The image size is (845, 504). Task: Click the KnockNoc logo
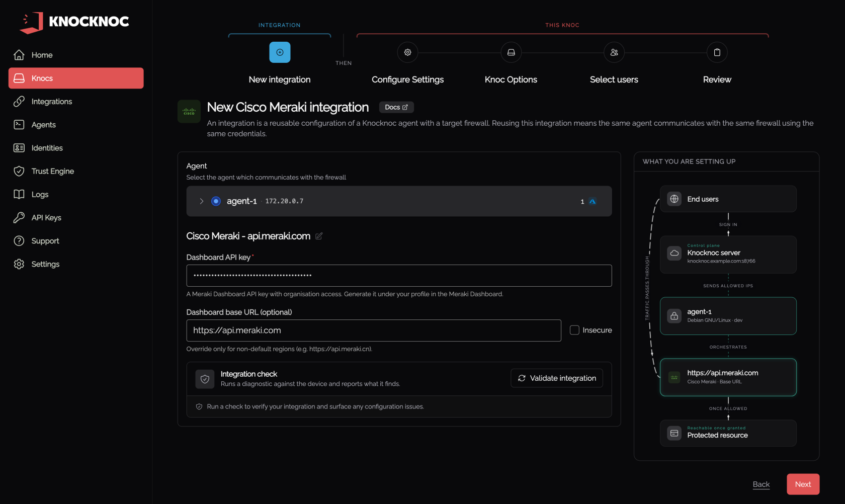point(74,22)
